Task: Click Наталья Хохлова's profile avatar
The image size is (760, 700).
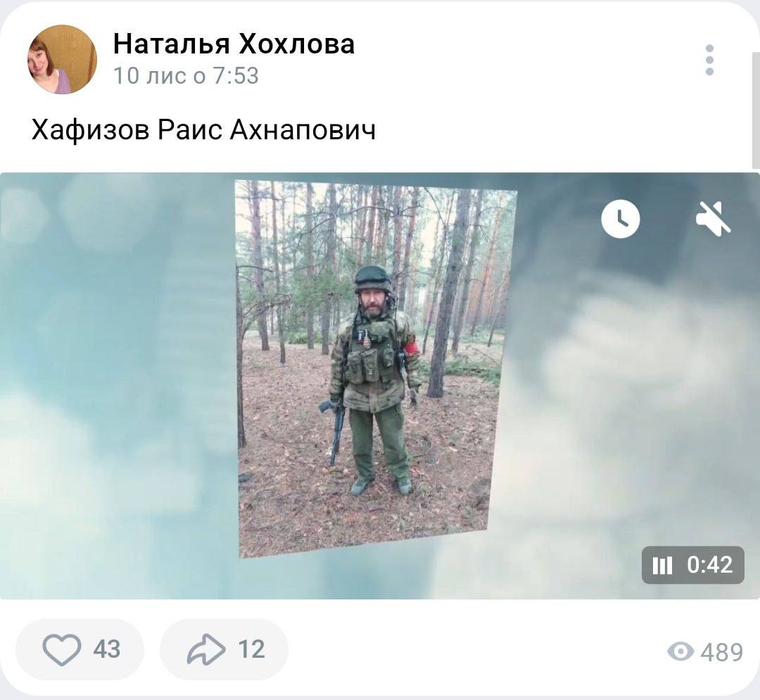Action: pos(62,59)
